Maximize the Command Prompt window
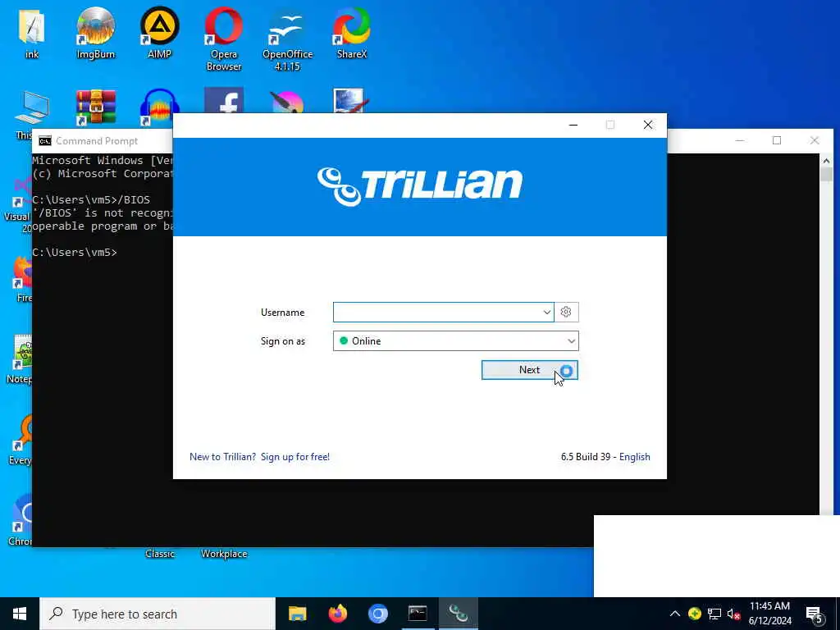Image resolution: width=840 pixels, height=630 pixels. (x=777, y=140)
